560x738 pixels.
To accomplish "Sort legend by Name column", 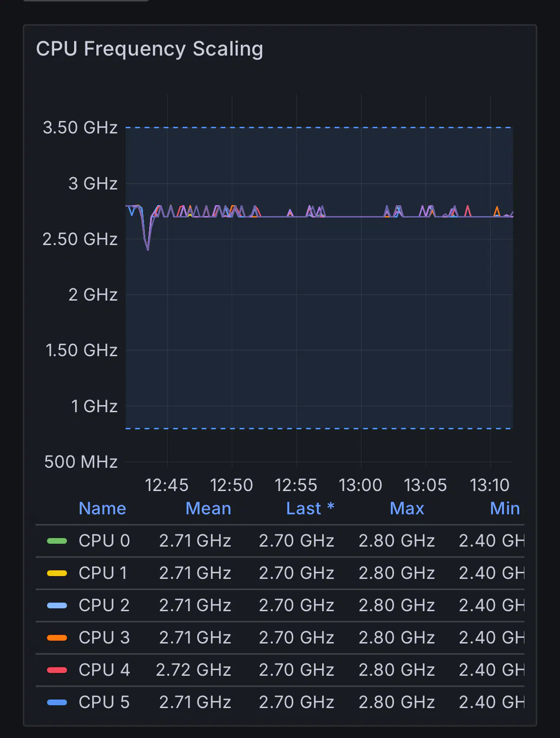I will click(102, 509).
